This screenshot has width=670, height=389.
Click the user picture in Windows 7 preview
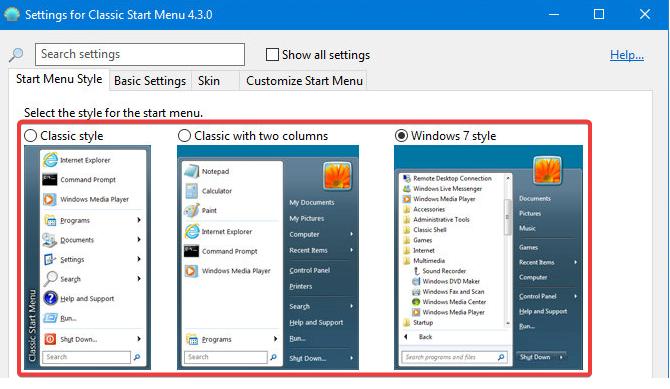point(547,170)
